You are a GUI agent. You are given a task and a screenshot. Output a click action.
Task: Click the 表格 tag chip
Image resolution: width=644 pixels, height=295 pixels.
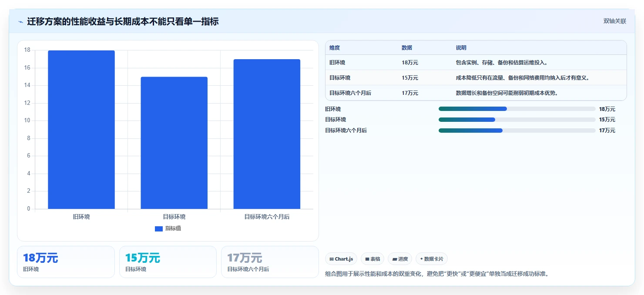coord(372,259)
